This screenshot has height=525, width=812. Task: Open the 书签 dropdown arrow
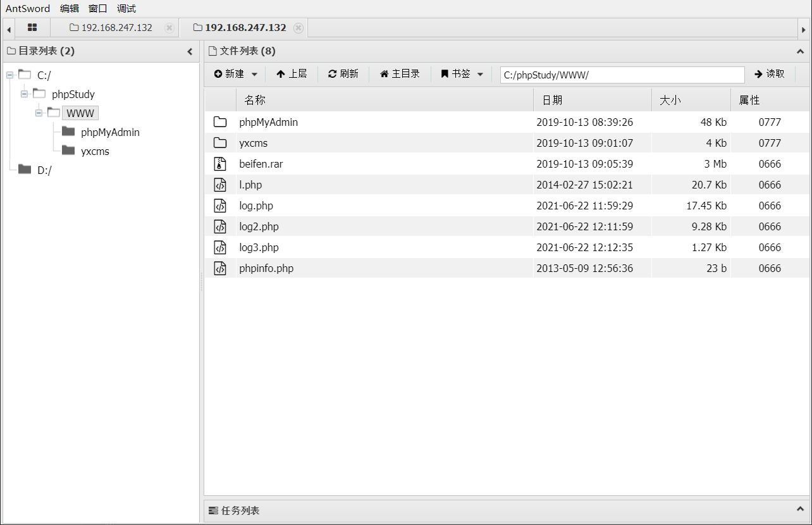(480, 75)
